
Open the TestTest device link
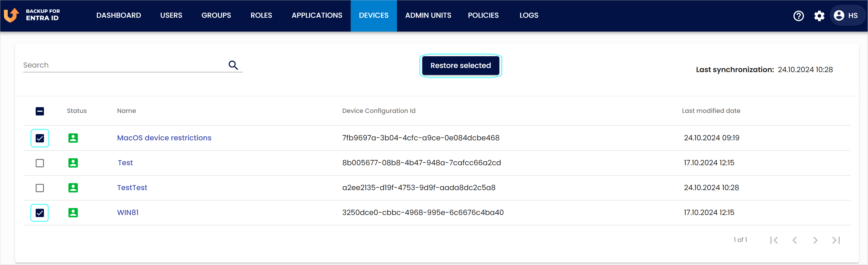click(132, 188)
